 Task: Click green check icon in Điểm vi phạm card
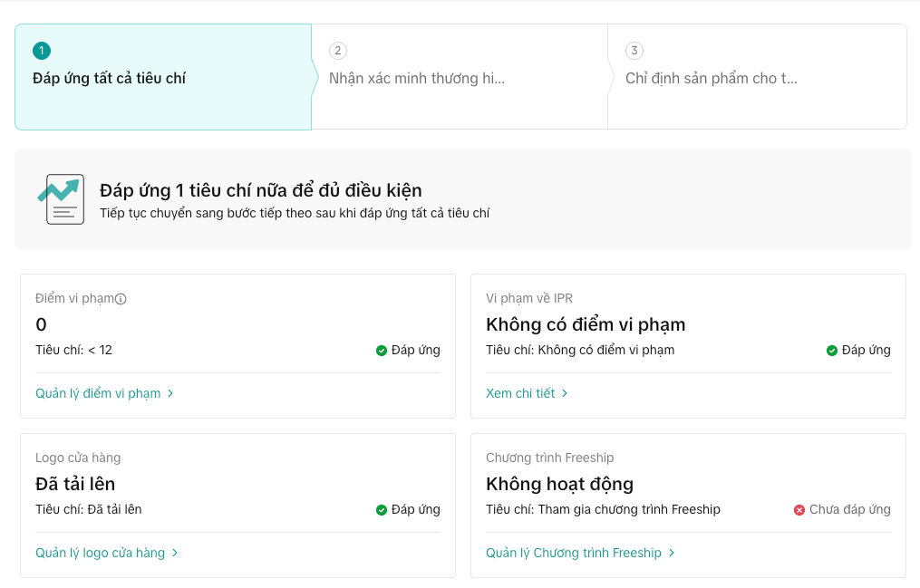(x=382, y=351)
